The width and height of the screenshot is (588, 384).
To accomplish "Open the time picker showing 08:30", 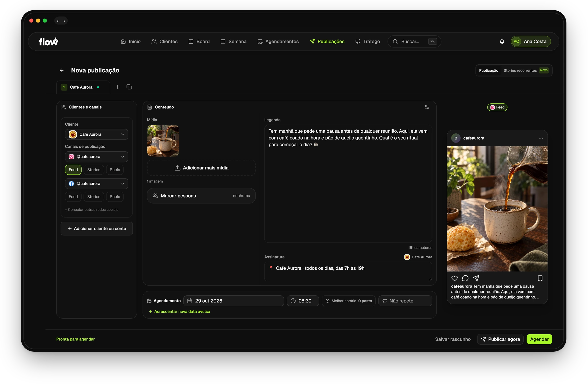I will pos(303,301).
